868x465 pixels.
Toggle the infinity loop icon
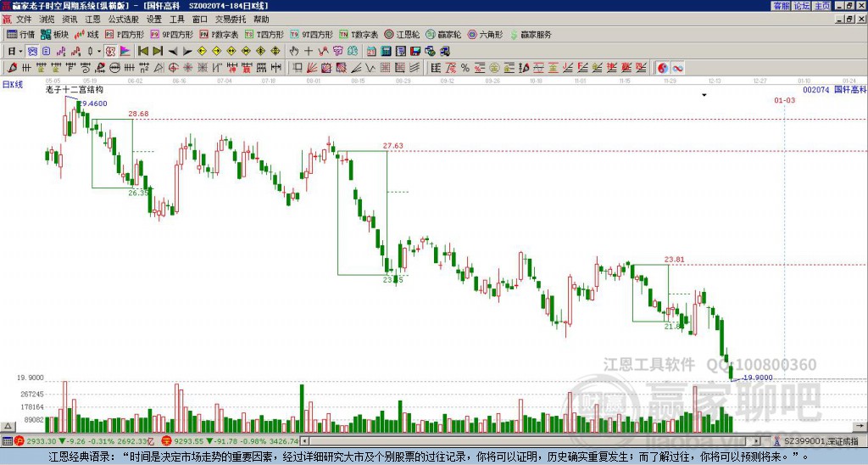pos(677,68)
